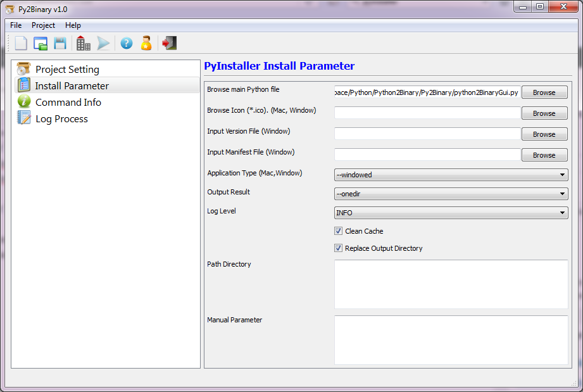This screenshot has height=392, width=583.
Task: Click the Open project toolbar icon
Action: tap(41, 44)
